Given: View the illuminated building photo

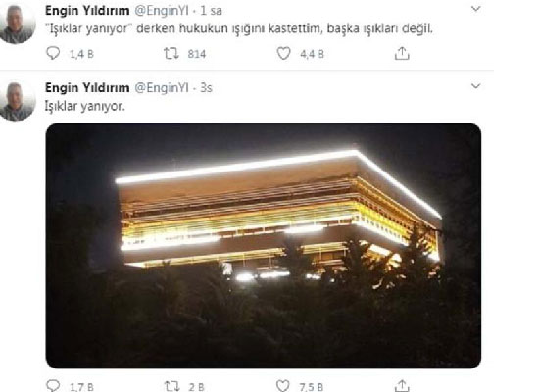Looking at the screenshot, I should [x=264, y=246].
